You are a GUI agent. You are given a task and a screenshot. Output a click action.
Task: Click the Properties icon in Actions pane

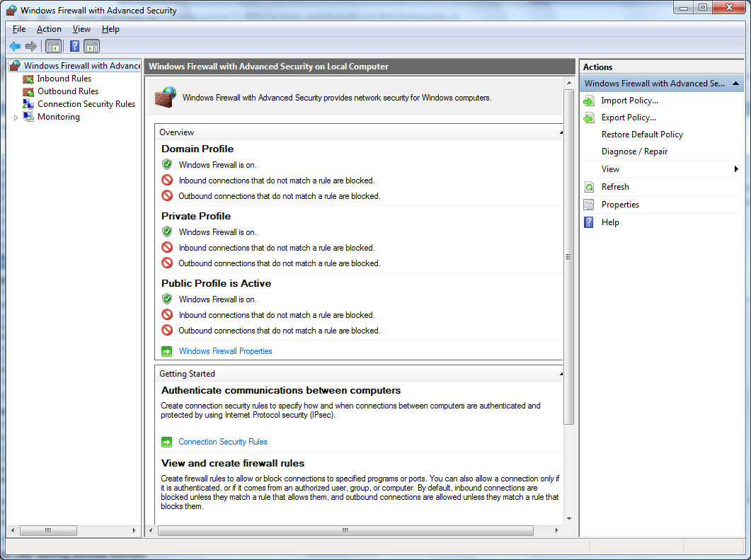click(x=589, y=205)
